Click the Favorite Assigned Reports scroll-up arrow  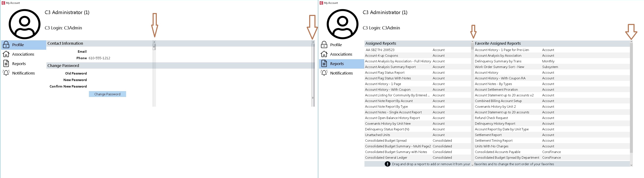(x=631, y=42)
